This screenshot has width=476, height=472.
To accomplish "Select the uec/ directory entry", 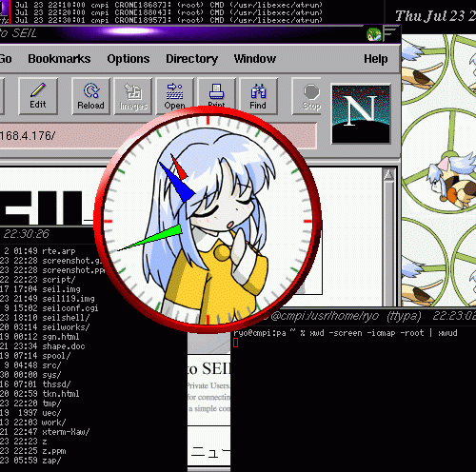I will (x=51, y=413).
